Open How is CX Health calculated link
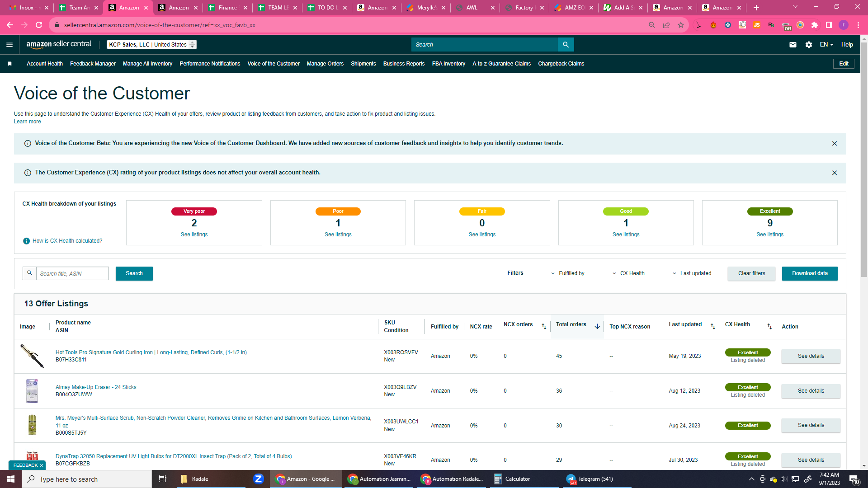Viewport: 868px width, 488px height. [67, 241]
